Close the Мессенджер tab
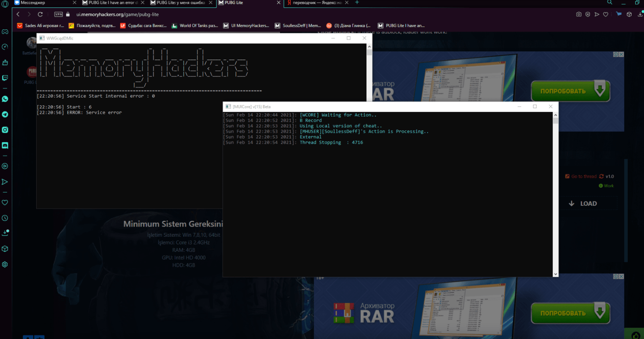644x339 pixels. click(74, 3)
